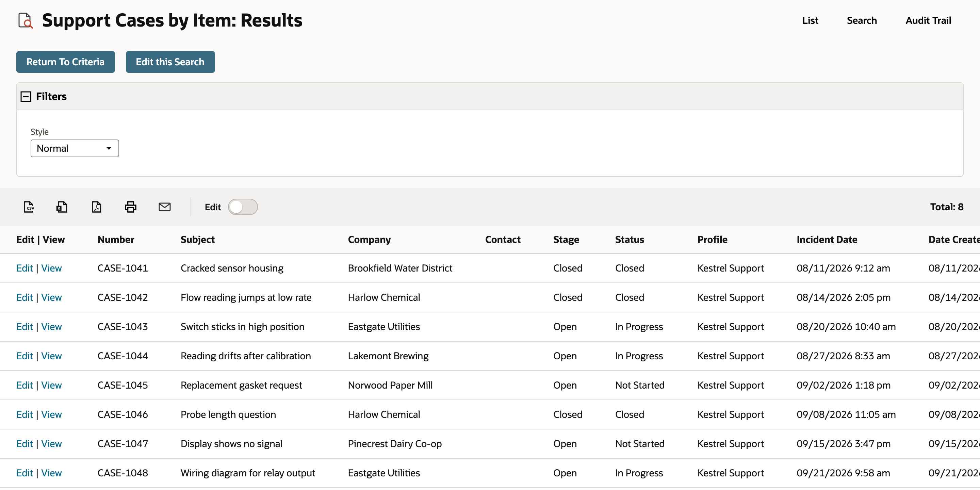View the CASE-1044 record
This screenshot has width=980, height=490.
[51, 356]
